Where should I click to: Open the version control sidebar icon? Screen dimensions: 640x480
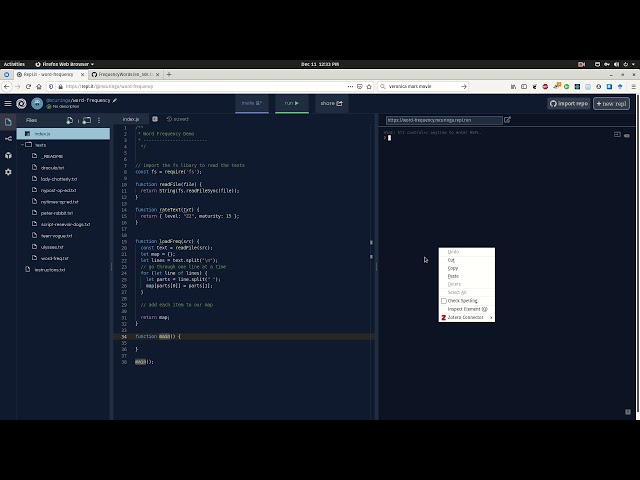pos(8,138)
